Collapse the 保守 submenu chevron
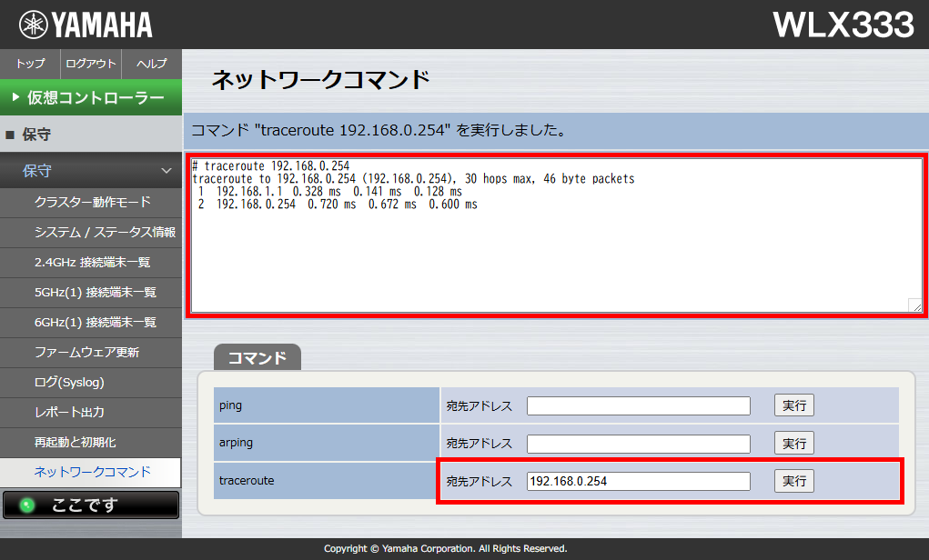 (167, 171)
